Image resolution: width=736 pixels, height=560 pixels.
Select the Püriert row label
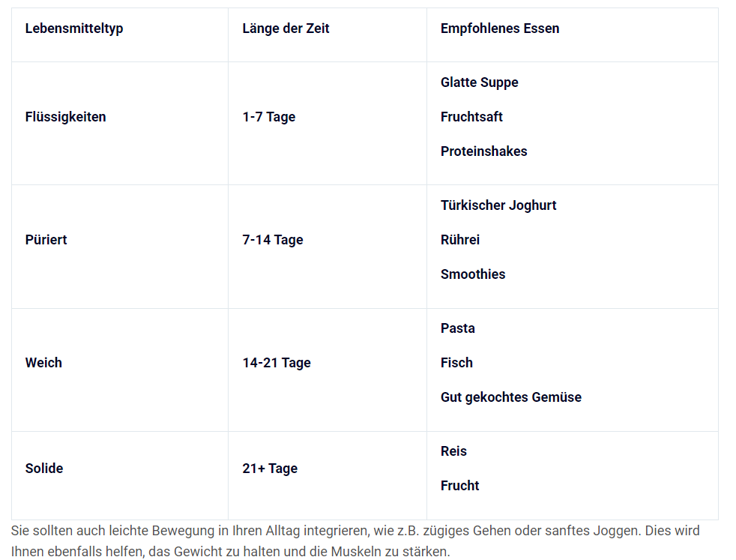tap(46, 240)
